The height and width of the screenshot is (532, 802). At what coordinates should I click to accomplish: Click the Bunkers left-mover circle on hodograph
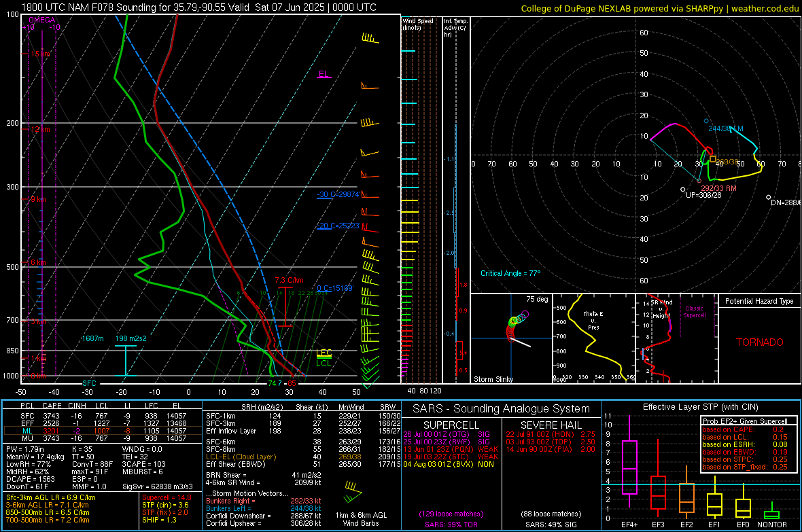[x=706, y=121]
